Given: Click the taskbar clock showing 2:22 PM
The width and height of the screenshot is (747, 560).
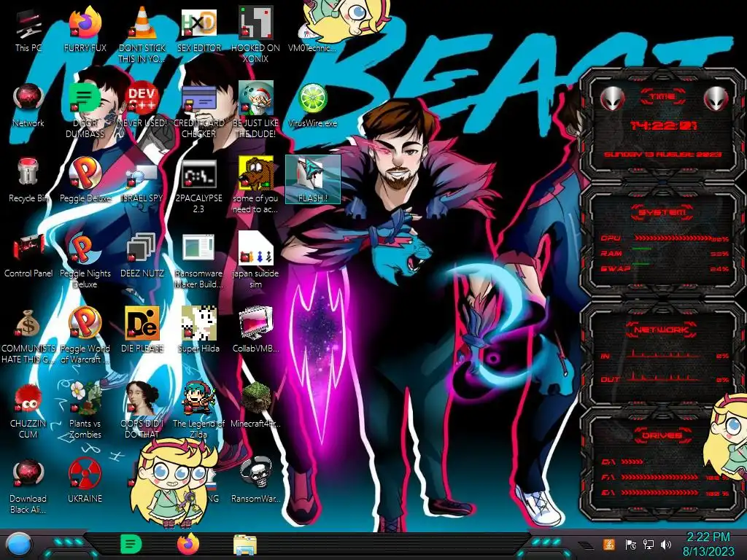Looking at the screenshot, I should 708,544.
